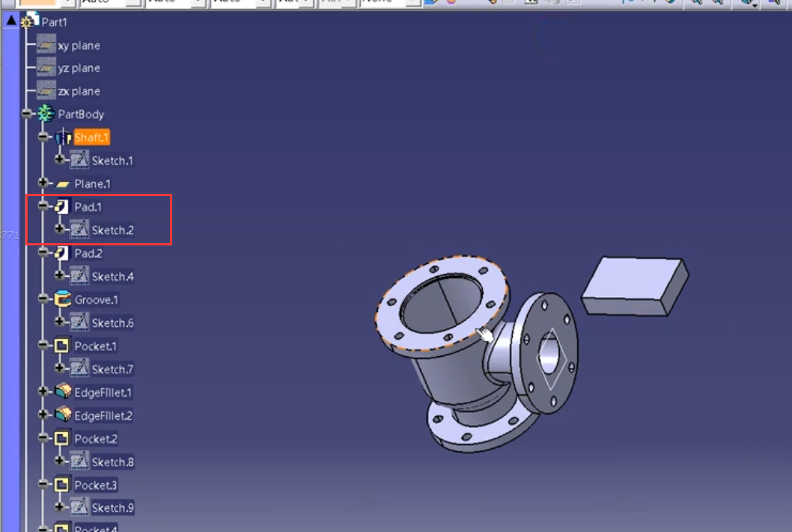Screen dimensions: 792x532
Task: Click the Sketch.4 sketch icon
Action: [x=79, y=276]
